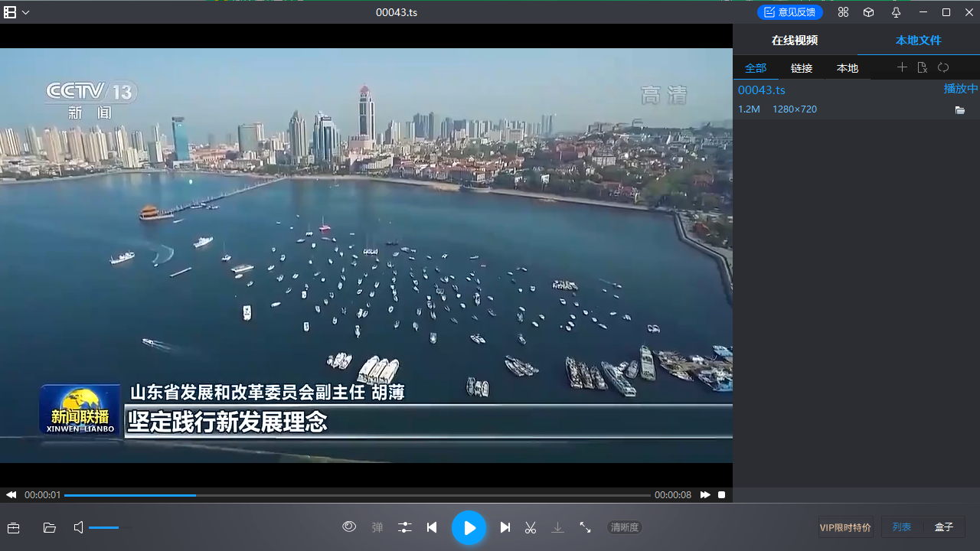
Task: Open the folder icon next to 00043.ts
Action: pyautogui.click(x=961, y=109)
